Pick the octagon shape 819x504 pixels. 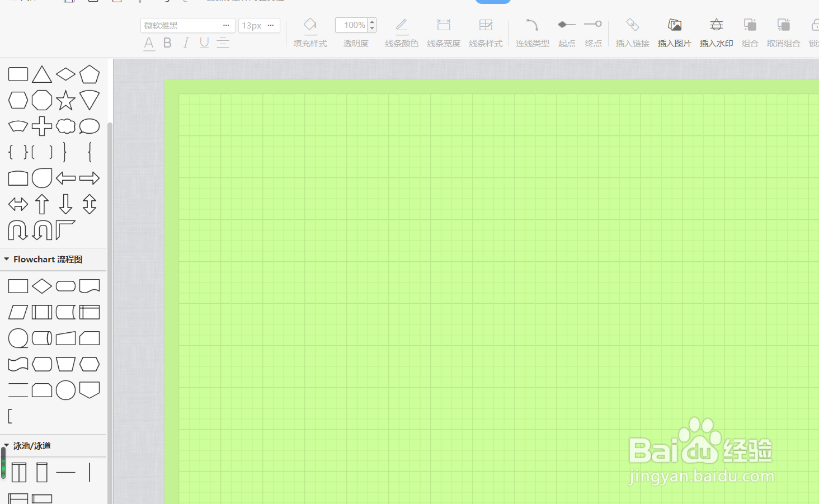tap(42, 100)
